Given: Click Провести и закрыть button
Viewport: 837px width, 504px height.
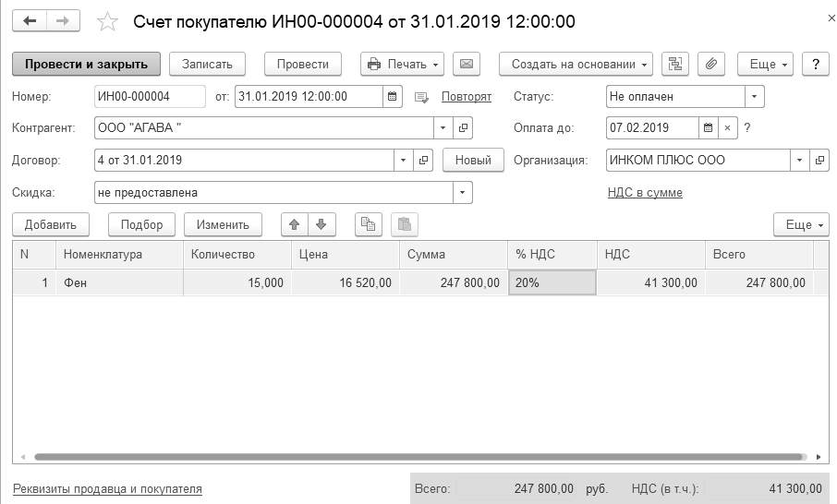Looking at the screenshot, I should (87, 64).
